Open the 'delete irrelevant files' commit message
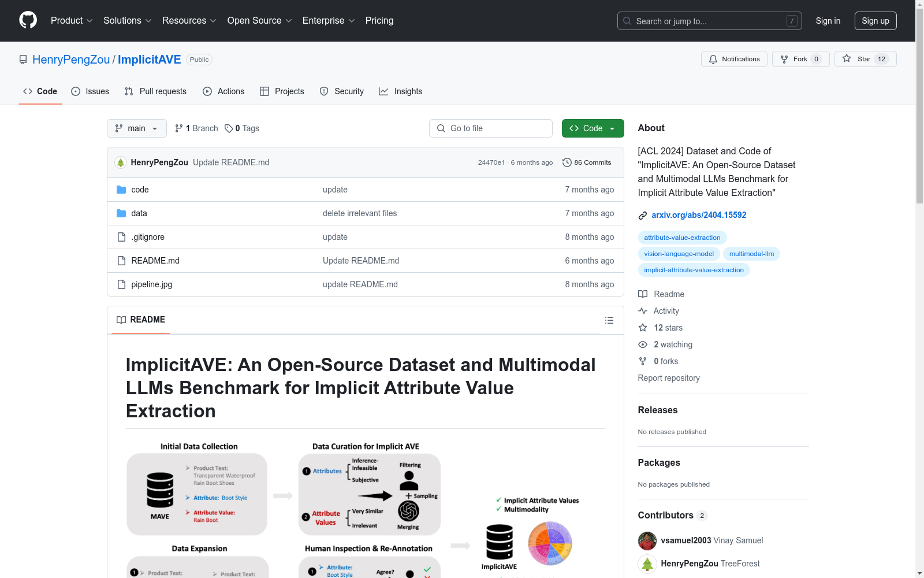The image size is (924, 578). (360, 213)
